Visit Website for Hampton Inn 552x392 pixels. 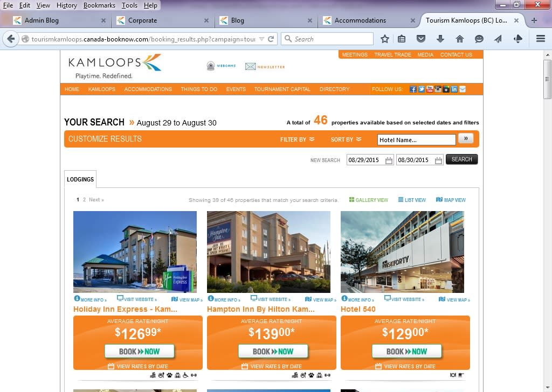pos(271,299)
